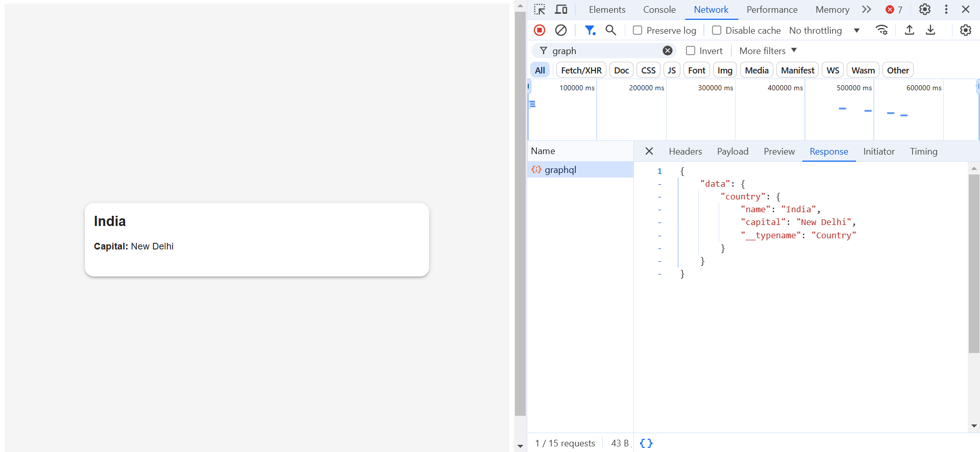Click the page vertical scrollbar thumb

coord(520,214)
